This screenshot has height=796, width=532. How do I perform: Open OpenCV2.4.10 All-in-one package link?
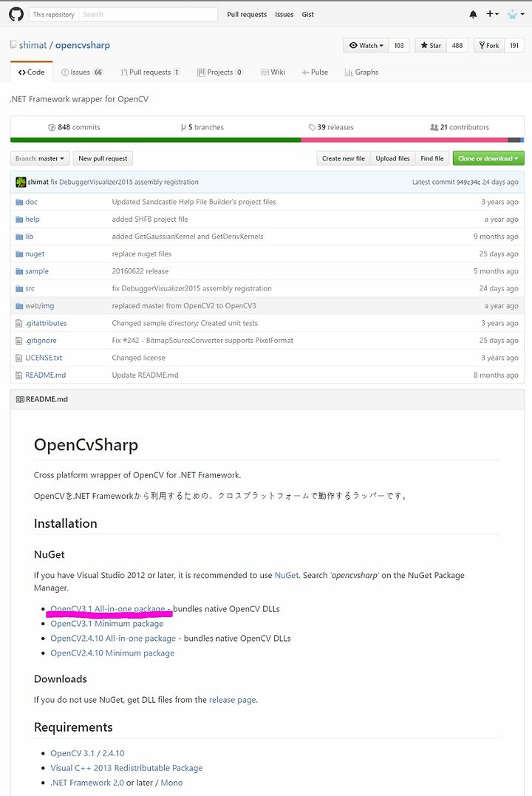[113, 638]
